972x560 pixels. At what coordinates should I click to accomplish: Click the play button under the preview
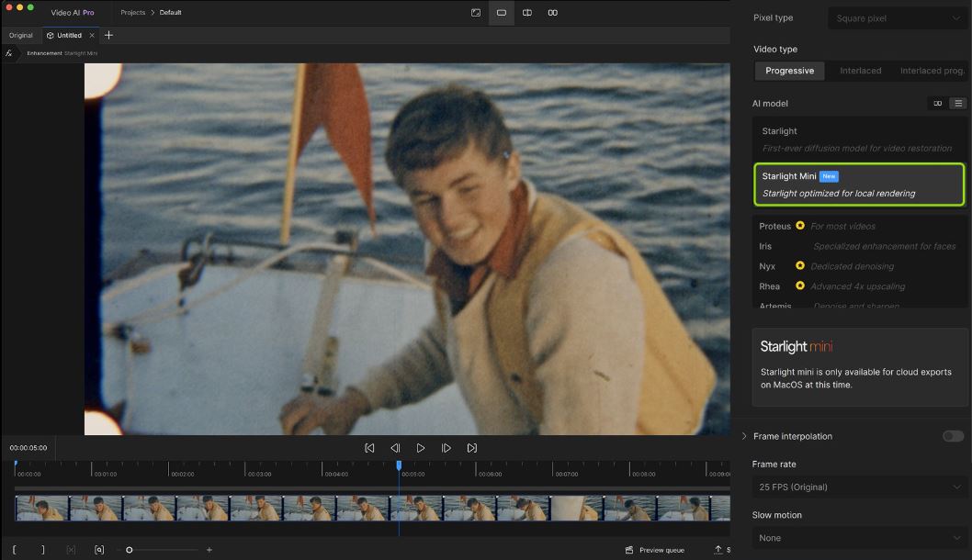(420, 448)
